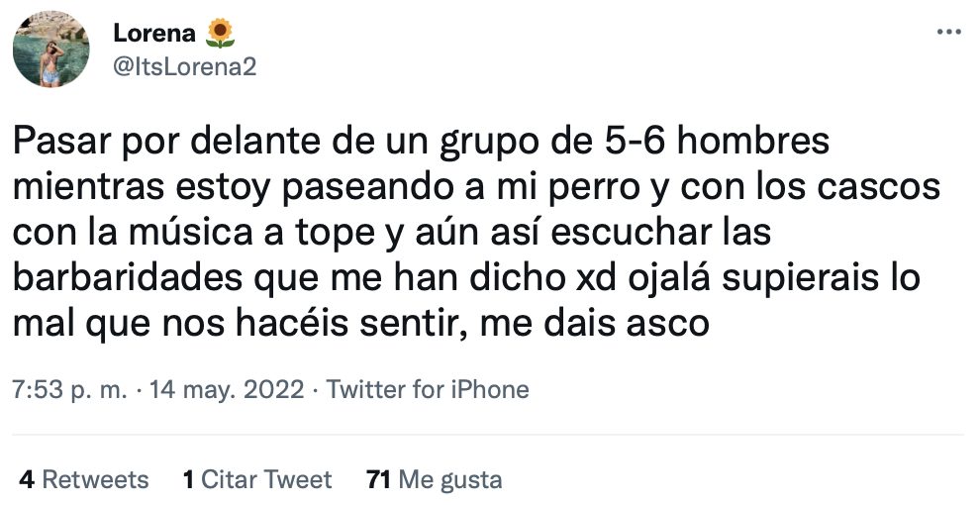Screen dimensions: 980x505
Task: Click the word "barbaridades" in the tweet
Action: (116, 278)
